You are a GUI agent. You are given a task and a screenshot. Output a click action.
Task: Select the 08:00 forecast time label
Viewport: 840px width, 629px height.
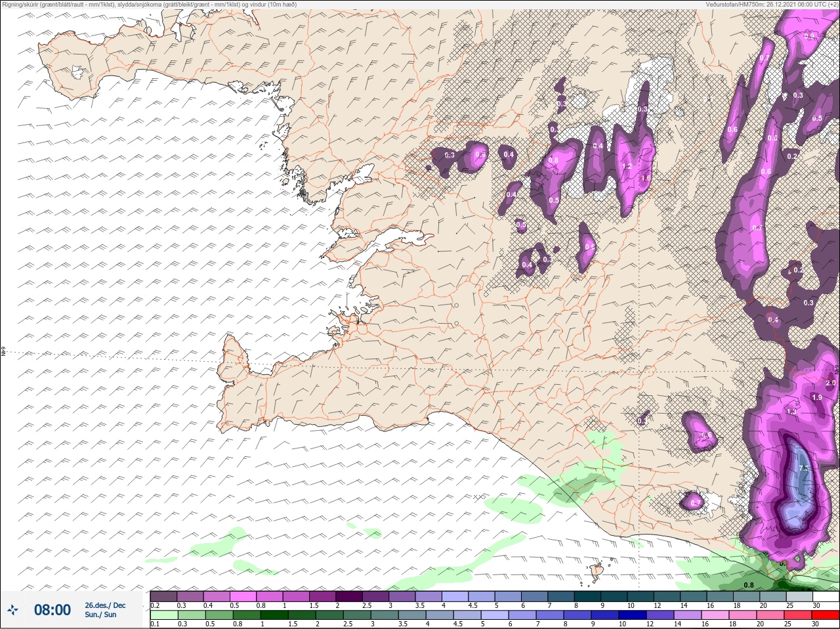pos(52,610)
